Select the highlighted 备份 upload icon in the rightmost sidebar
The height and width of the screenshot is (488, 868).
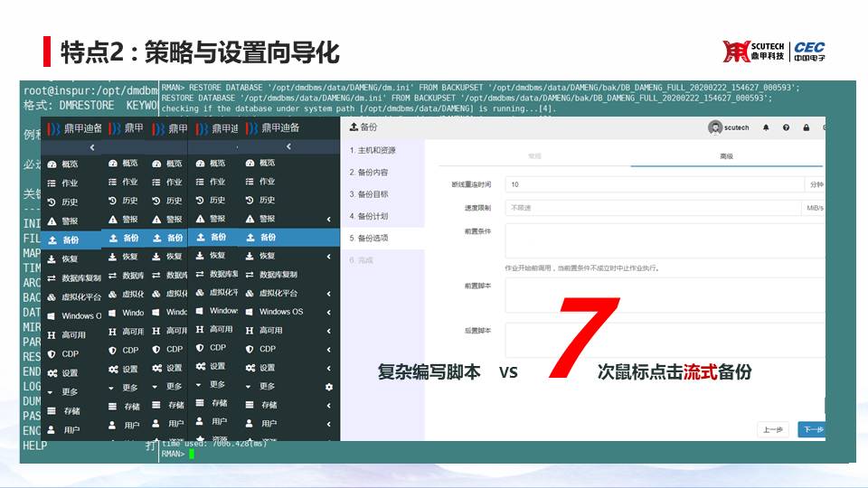coord(250,238)
